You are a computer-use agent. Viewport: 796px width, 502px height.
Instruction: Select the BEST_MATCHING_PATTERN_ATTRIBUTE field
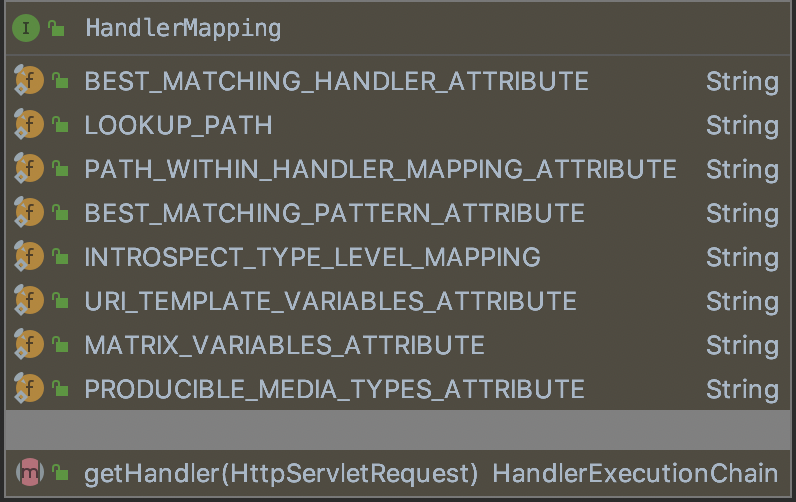pos(334,214)
